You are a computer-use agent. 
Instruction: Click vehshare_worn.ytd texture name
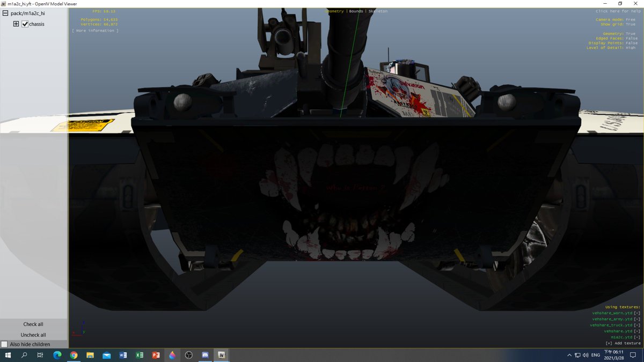612,313
